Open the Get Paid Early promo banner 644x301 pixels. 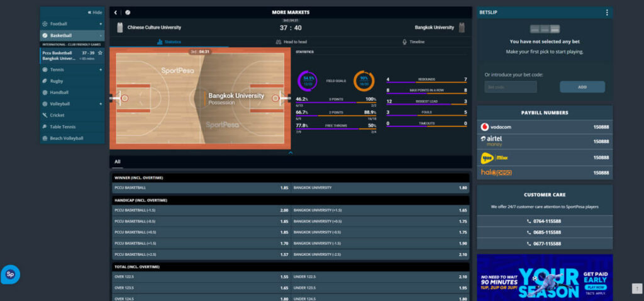pos(545,278)
